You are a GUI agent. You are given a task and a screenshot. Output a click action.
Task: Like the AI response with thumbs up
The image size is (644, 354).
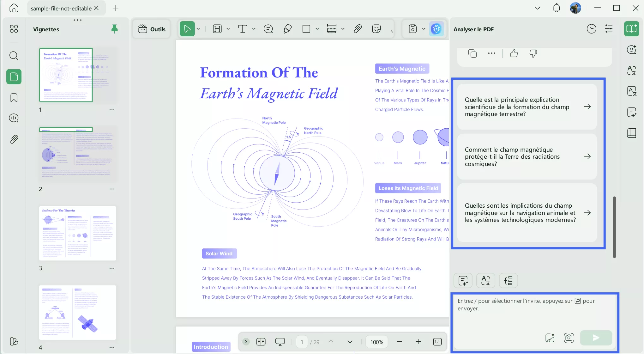pos(514,53)
